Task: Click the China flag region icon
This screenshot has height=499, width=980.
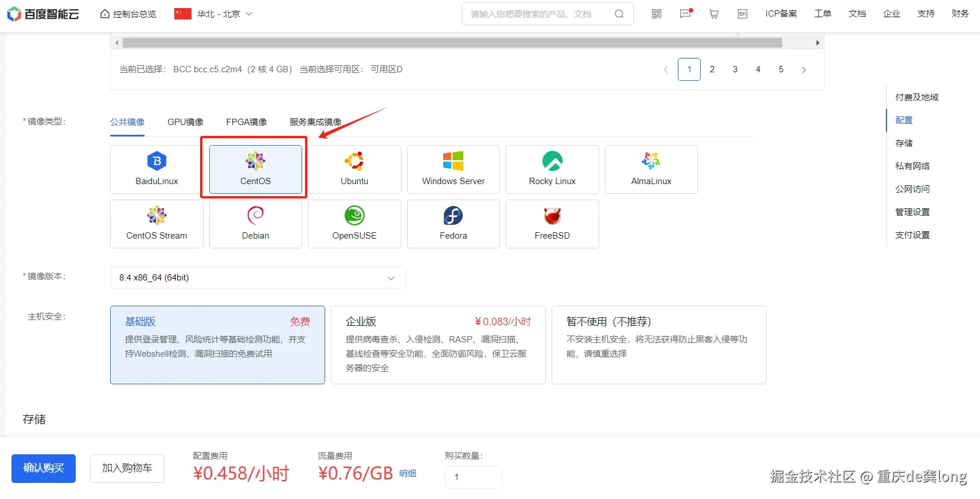Action: 183,14
